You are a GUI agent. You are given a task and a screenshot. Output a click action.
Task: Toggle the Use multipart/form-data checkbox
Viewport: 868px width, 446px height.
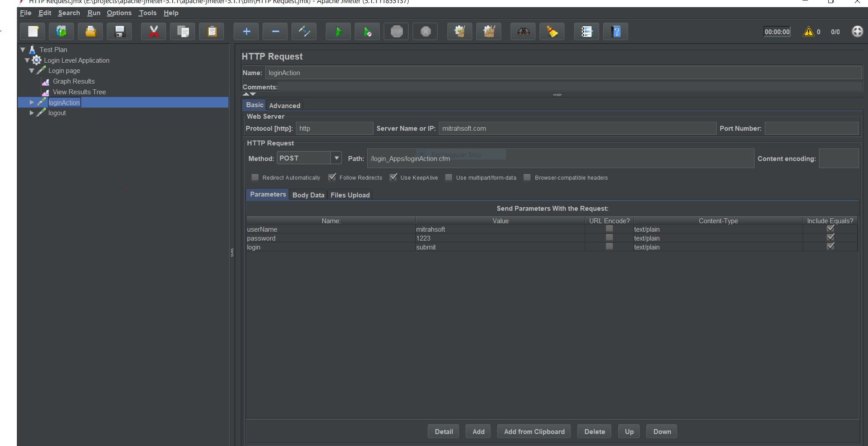[x=449, y=177]
